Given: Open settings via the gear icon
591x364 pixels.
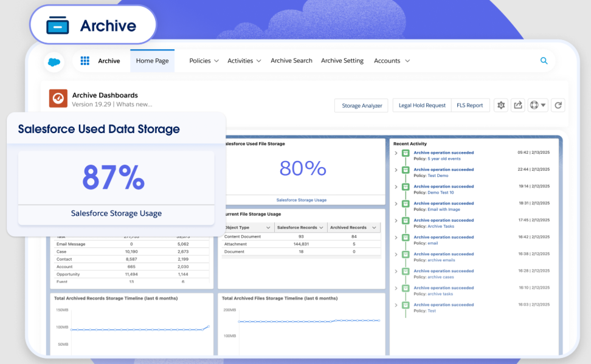Looking at the screenshot, I should point(500,105).
